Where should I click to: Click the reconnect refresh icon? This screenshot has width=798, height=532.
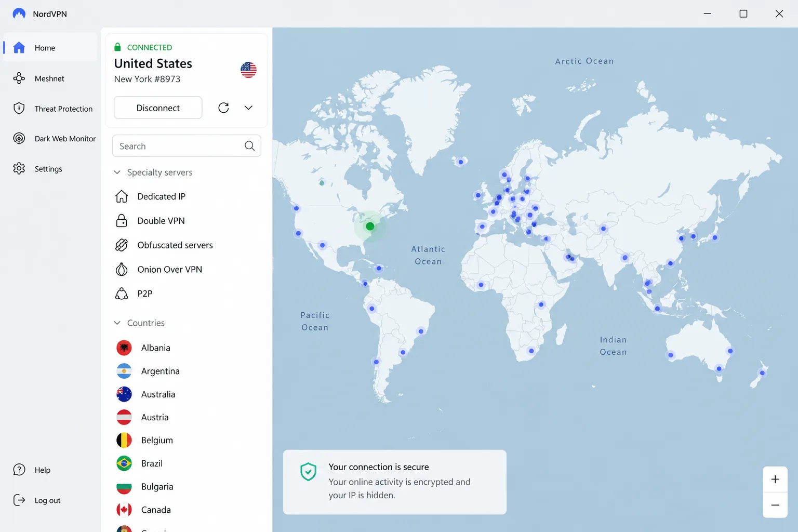[223, 108]
